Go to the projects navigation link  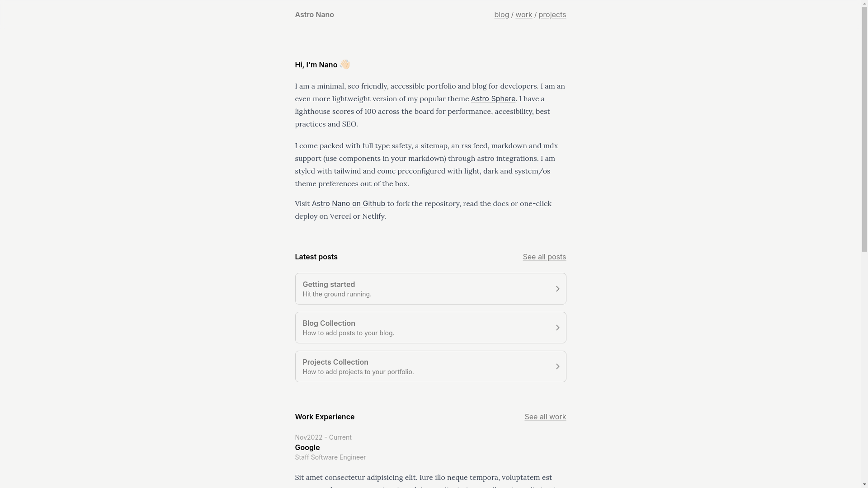tap(552, 14)
